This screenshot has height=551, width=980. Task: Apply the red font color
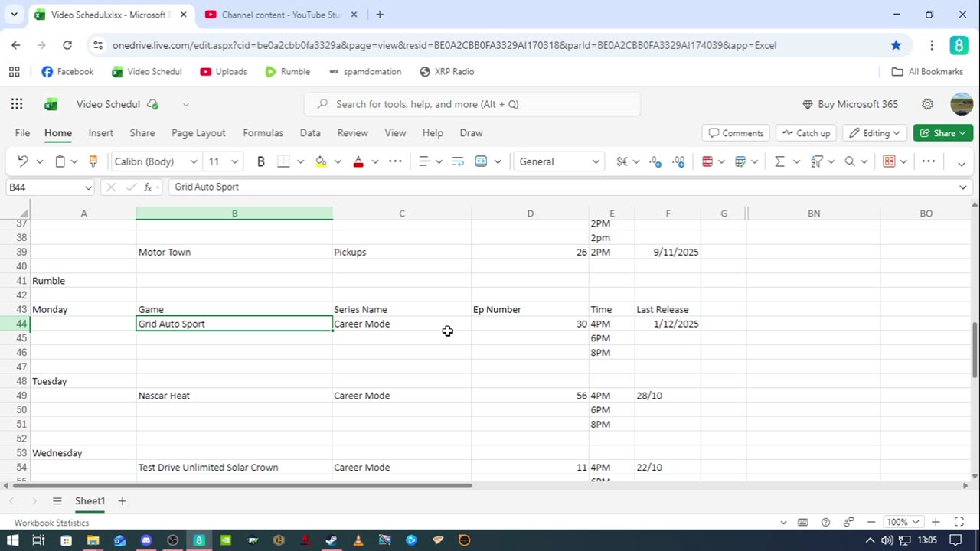coord(358,161)
